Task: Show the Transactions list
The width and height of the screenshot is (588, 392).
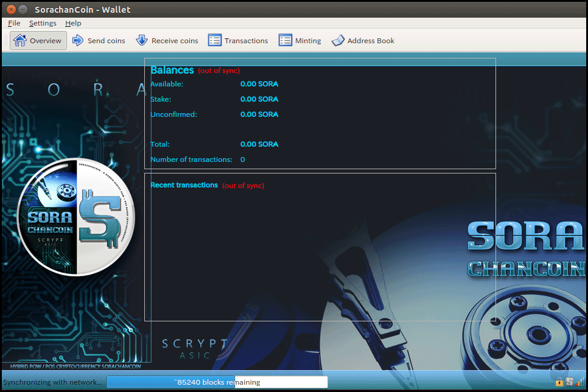Action: tap(238, 41)
